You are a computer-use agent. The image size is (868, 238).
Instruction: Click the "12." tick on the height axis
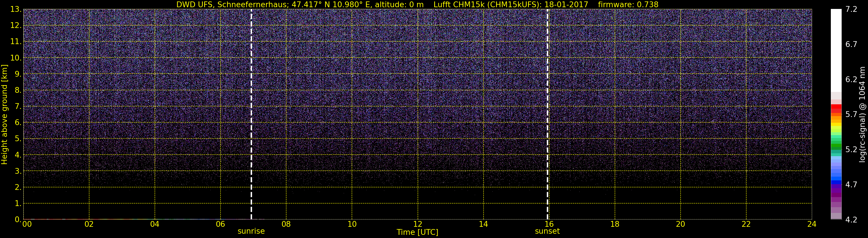(16, 25)
